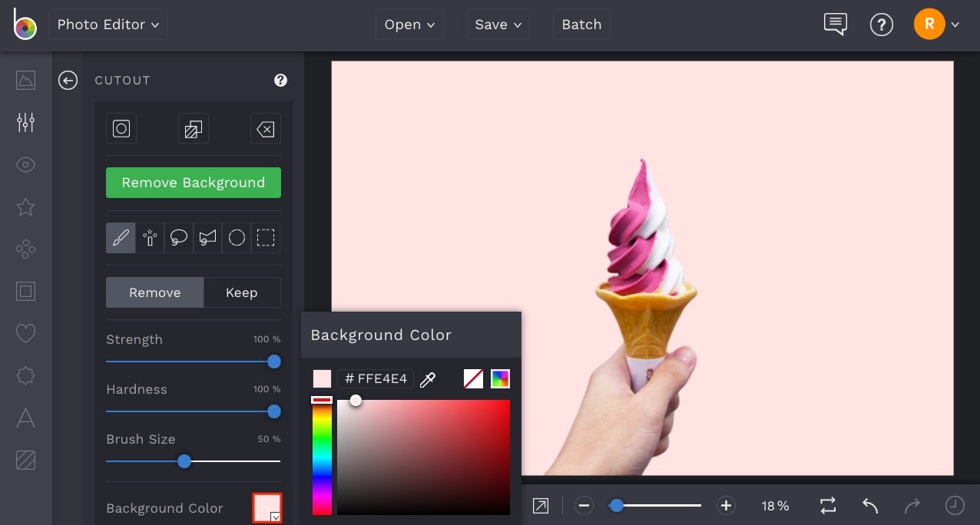980x525 pixels.
Task: Select the Polygon cutout tool
Action: (207, 238)
